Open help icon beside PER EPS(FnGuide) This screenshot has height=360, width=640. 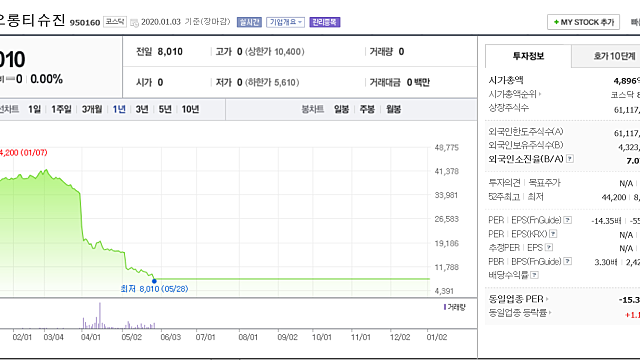pos(567,220)
